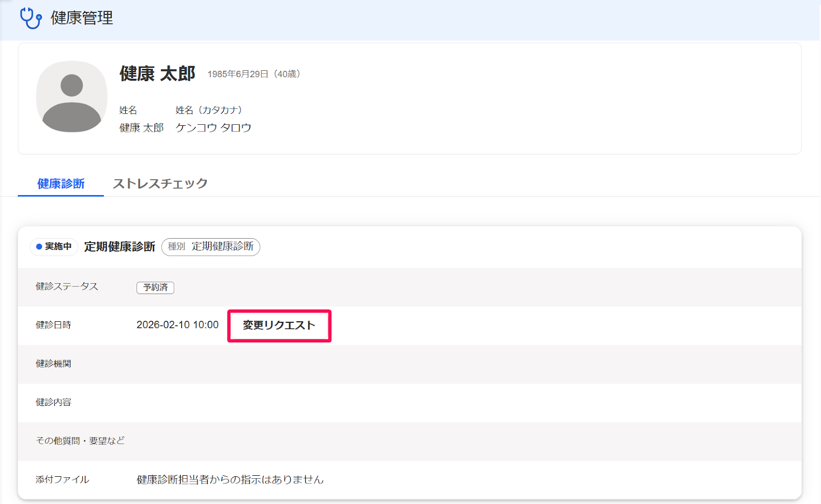Click the 定期健康診断 card heading
The width and height of the screenshot is (821, 504).
(120, 247)
